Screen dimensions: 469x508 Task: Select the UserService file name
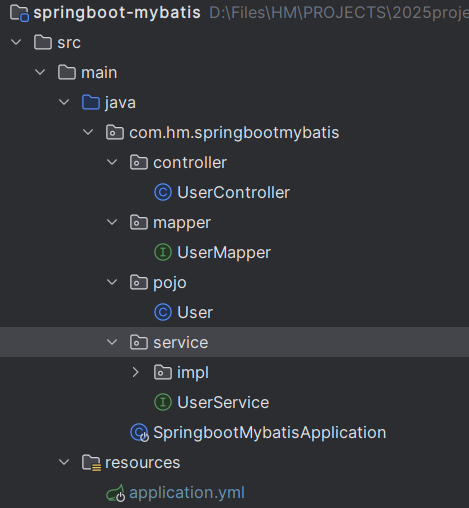click(223, 402)
